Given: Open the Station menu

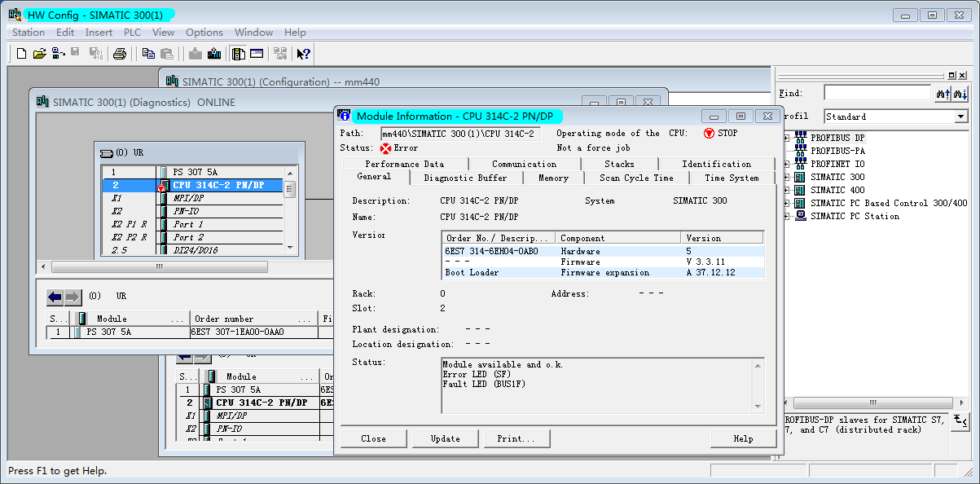Looking at the screenshot, I should click(x=29, y=33).
